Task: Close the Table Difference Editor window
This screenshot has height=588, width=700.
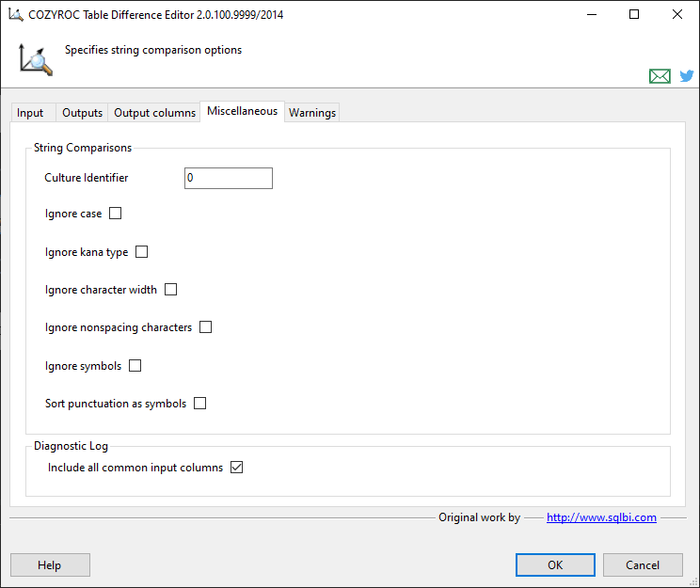Action: pyautogui.click(x=676, y=15)
